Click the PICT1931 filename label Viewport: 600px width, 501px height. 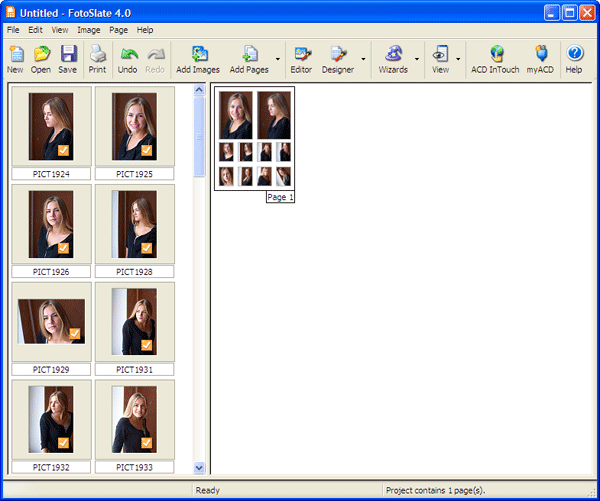pyautogui.click(x=134, y=370)
